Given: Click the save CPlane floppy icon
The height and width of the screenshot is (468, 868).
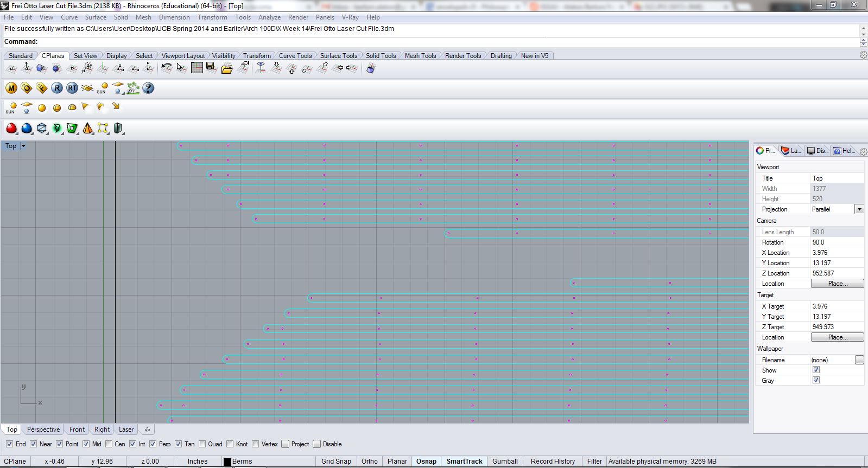Looking at the screenshot, I should (212, 68).
